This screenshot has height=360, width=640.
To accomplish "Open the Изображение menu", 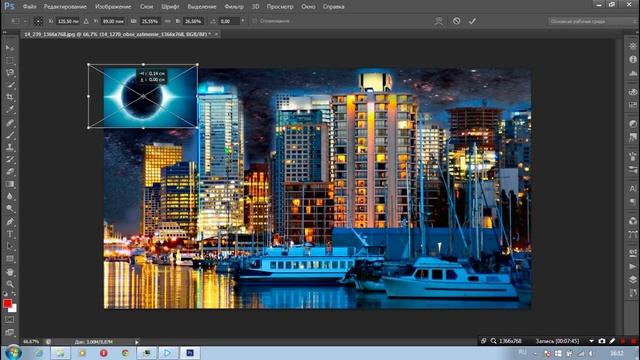I will coord(113,7).
